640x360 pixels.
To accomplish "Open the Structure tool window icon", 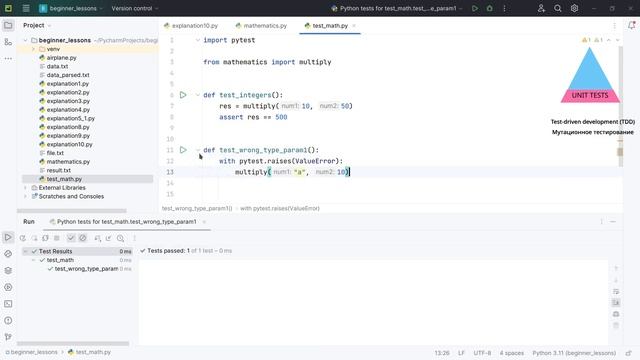I will (8, 42).
